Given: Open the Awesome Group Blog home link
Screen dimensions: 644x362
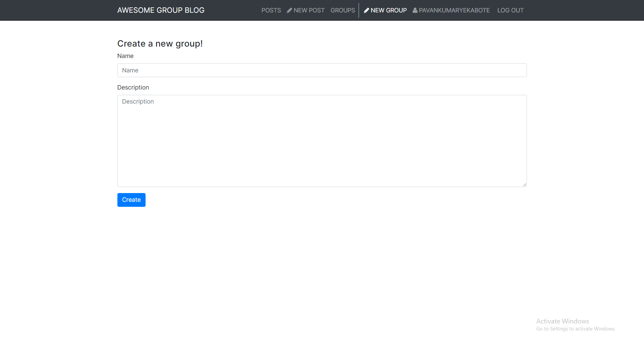Looking at the screenshot, I should point(161,10).
